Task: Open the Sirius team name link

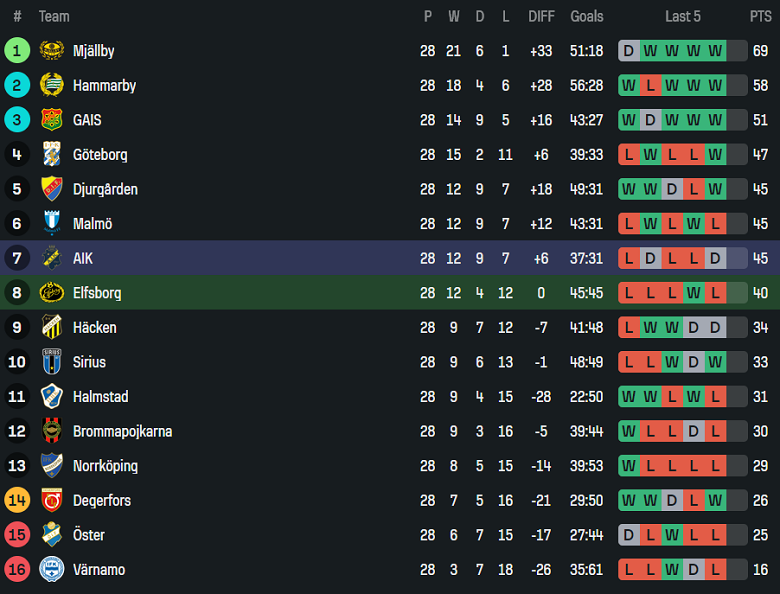Action: click(x=89, y=362)
